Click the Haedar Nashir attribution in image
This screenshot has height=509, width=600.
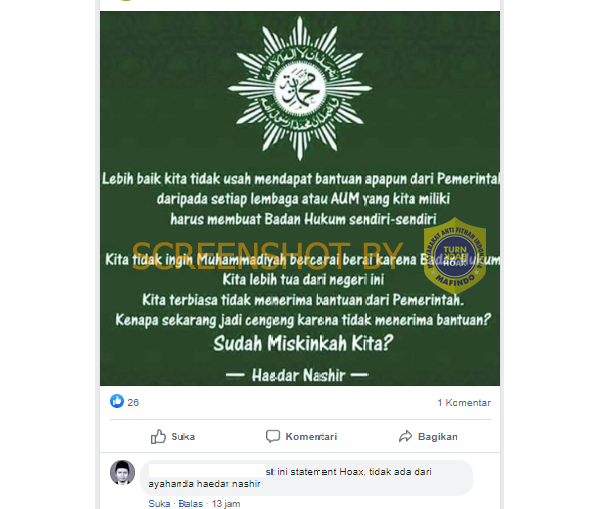click(298, 375)
